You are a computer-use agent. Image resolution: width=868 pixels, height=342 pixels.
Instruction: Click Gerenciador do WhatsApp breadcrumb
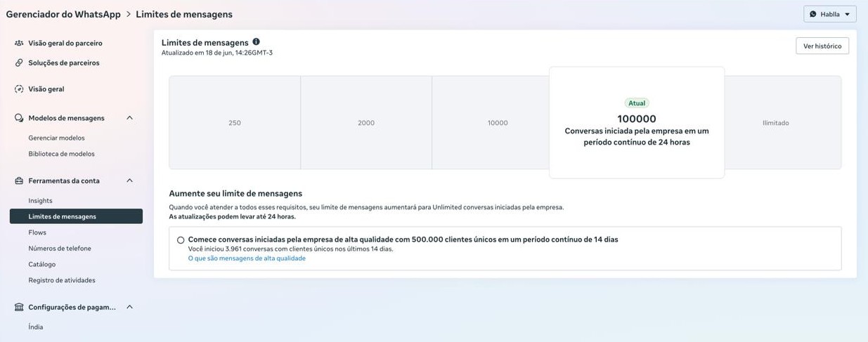pos(63,14)
